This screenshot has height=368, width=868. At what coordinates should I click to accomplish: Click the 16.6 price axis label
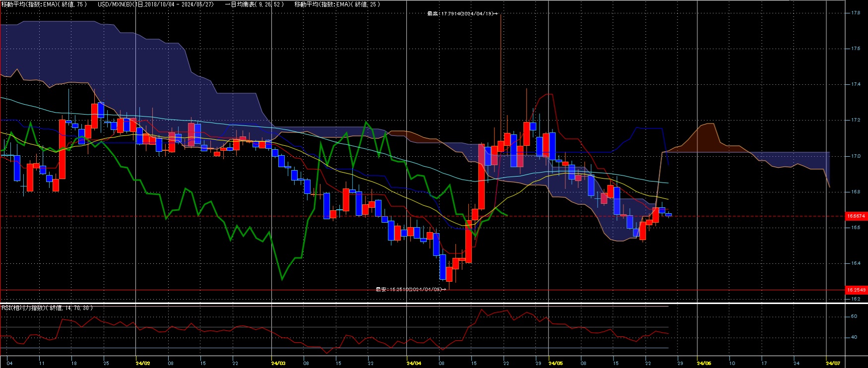tap(856, 228)
